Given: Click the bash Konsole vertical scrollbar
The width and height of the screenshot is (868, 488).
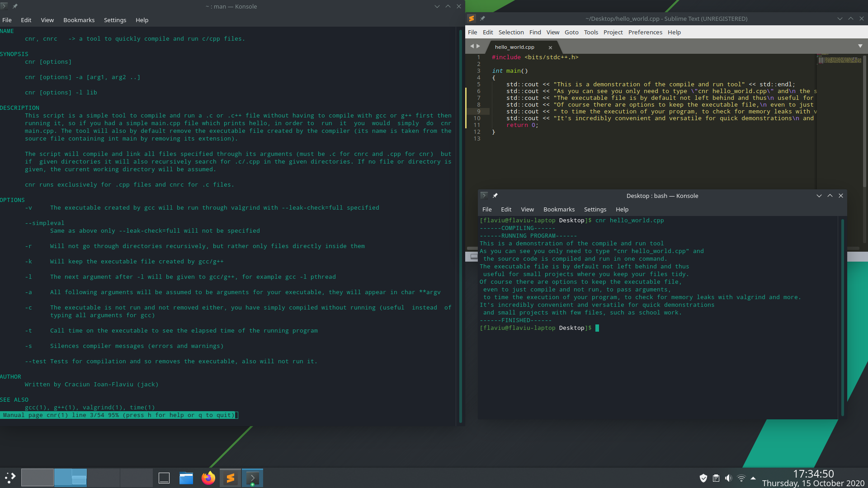Looking at the screenshot, I should [843, 318].
